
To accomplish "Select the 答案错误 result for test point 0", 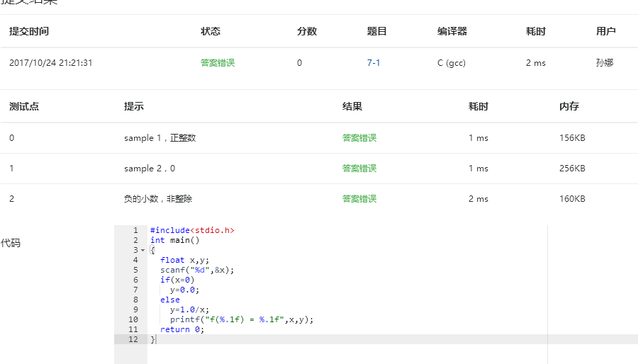I will 359,138.
